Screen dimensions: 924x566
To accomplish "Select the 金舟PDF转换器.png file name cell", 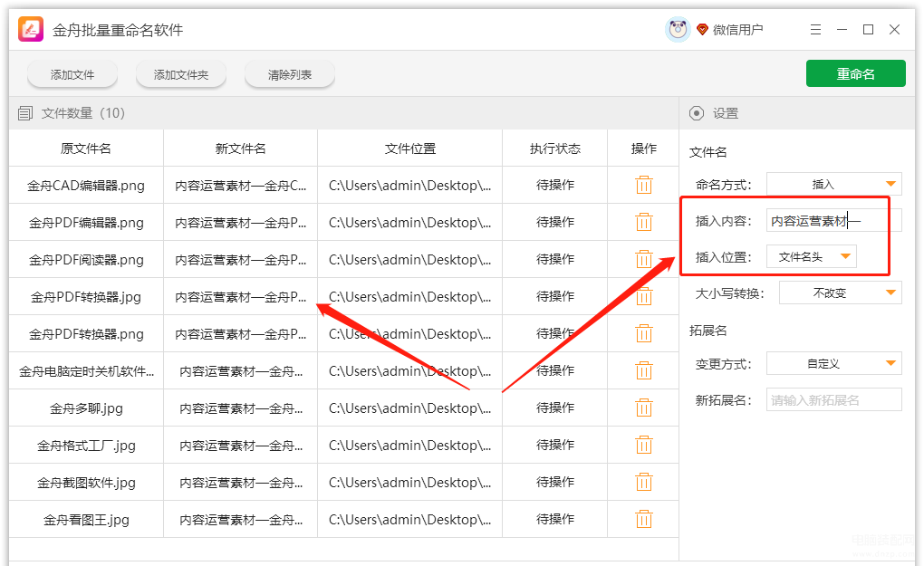I will [x=86, y=334].
